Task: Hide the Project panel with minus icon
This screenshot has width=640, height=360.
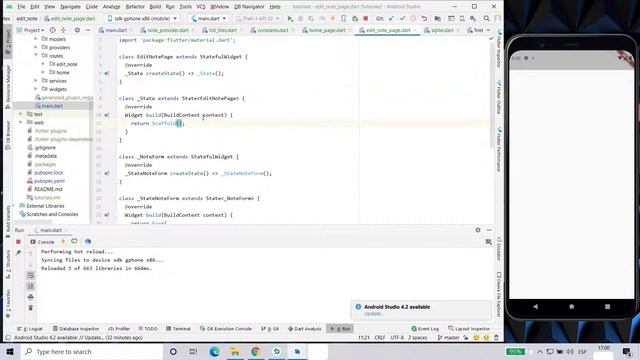Action: pyautogui.click(x=88, y=30)
